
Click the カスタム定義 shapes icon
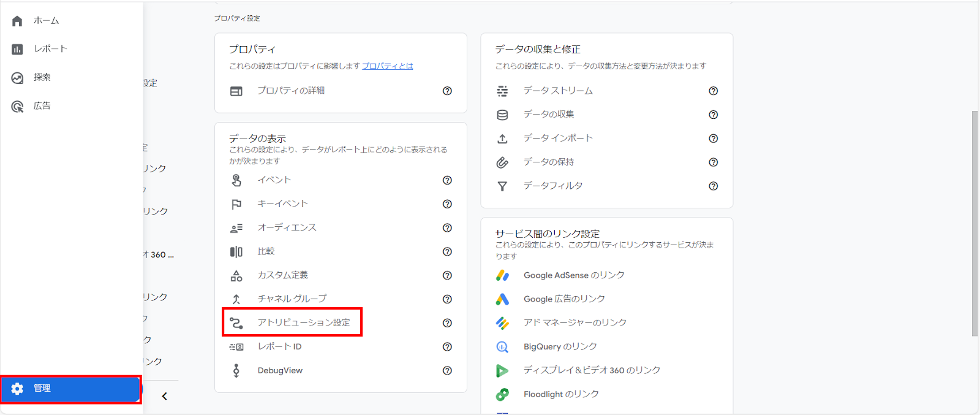236,276
